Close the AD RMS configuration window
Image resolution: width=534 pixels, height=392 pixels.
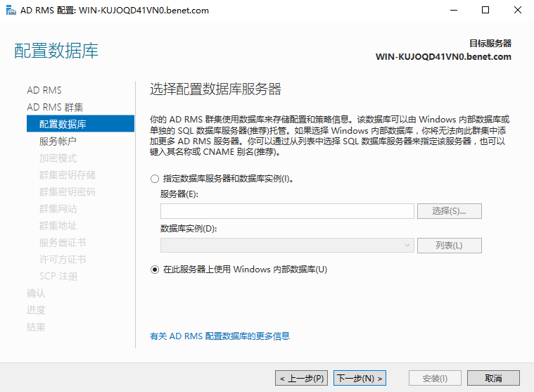[518, 11]
